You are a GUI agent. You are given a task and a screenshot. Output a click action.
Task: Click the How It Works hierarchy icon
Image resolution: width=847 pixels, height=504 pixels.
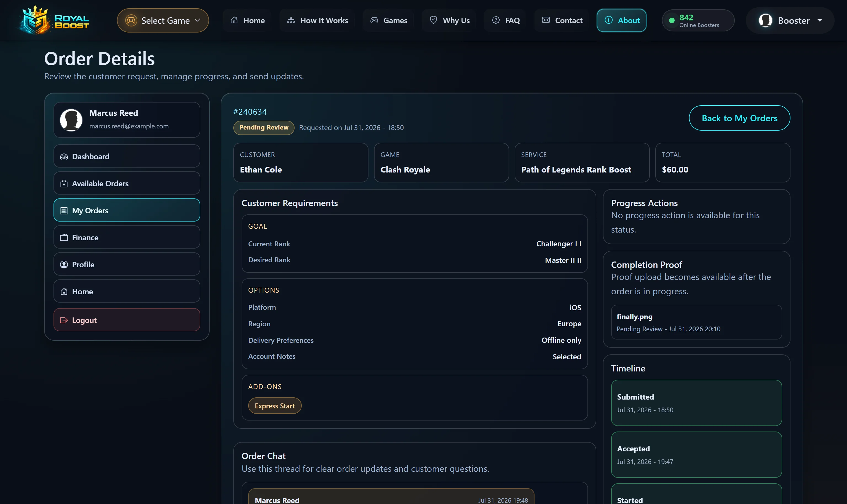(x=291, y=20)
